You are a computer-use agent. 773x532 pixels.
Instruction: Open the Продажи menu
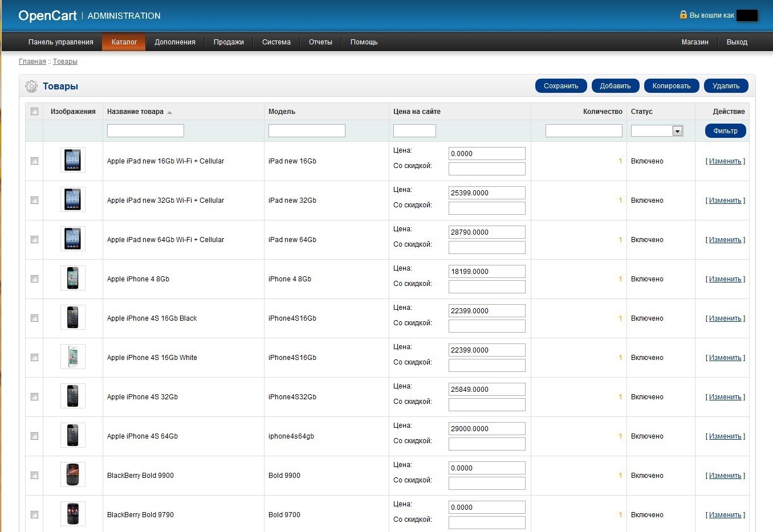point(229,42)
